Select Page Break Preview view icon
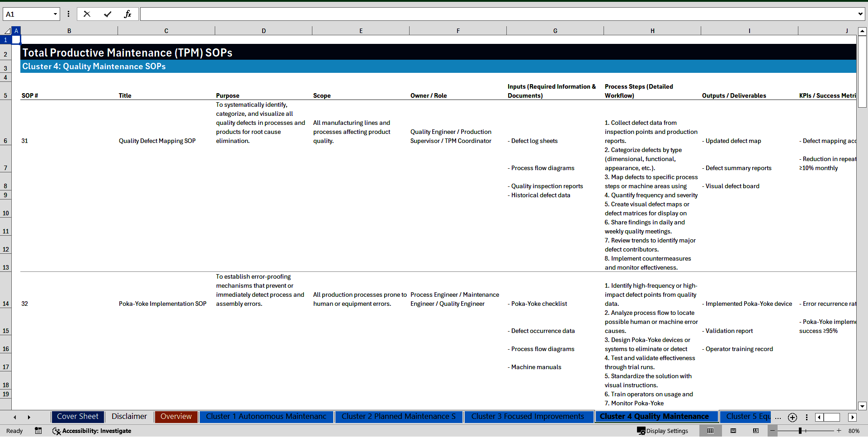This screenshot has height=437, width=868. [x=755, y=431]
